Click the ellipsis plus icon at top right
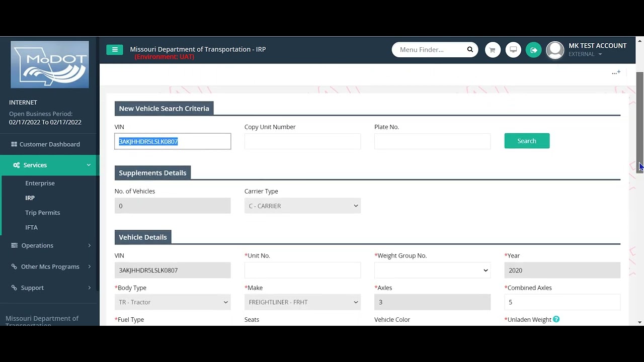This screenshot has height=362, width=644. pos(616,72)
